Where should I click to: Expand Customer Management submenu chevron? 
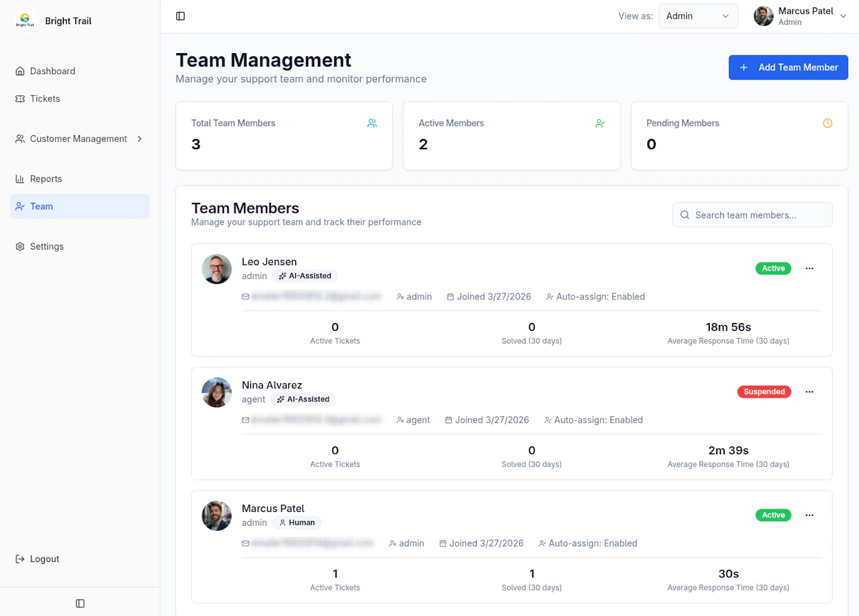(140, 139)
